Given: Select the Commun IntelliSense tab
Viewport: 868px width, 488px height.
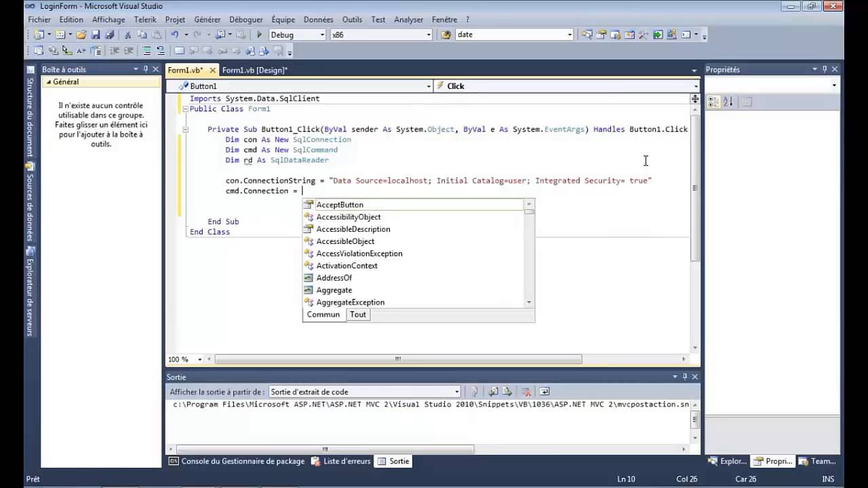Looking at the screenshot, I should [x=323, y=314].
